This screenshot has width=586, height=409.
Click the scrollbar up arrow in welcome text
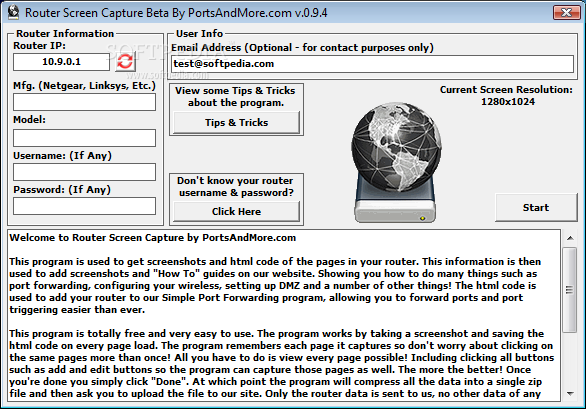click(x=570, y=238)
